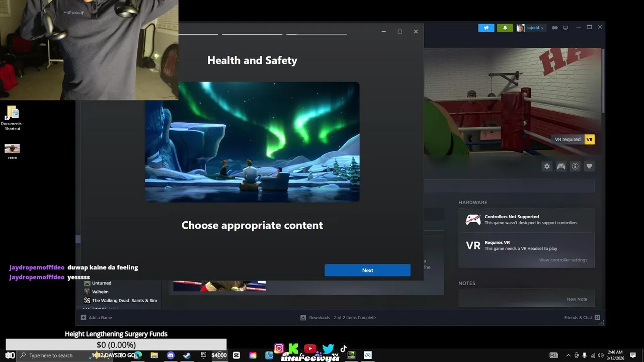Click the yellow VR badge

(x=589, y=139)
